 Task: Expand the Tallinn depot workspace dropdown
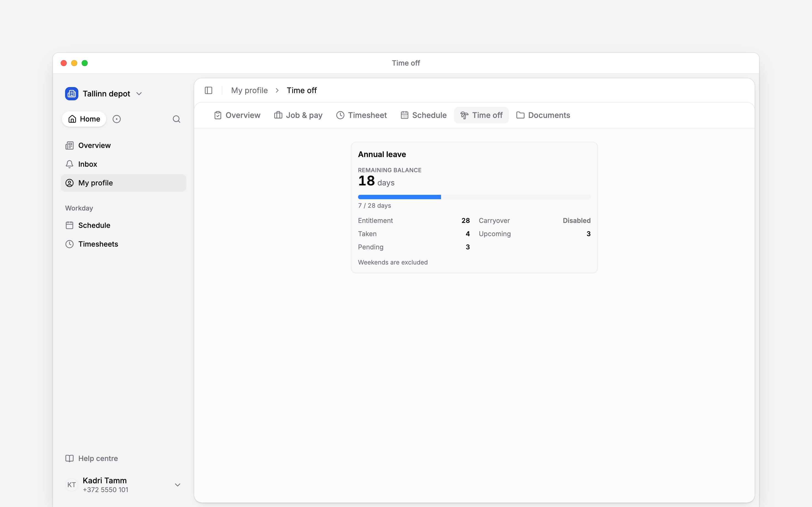click(139, 94)
